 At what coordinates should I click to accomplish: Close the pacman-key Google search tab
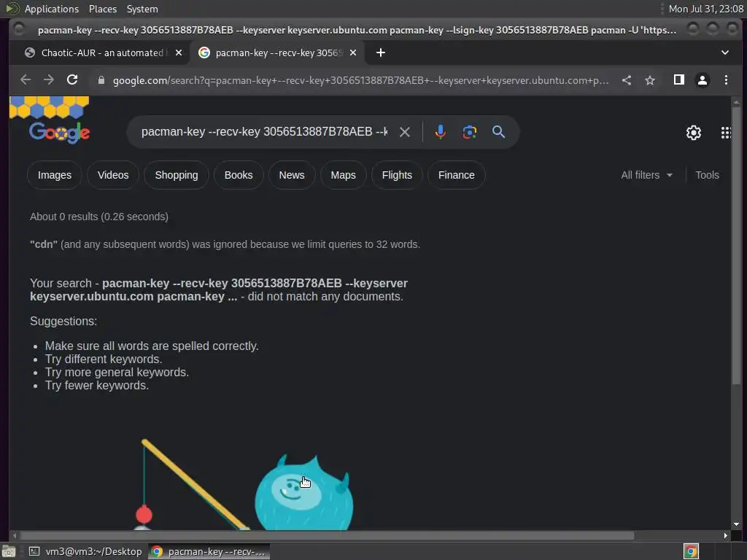(x=353, y=52)
